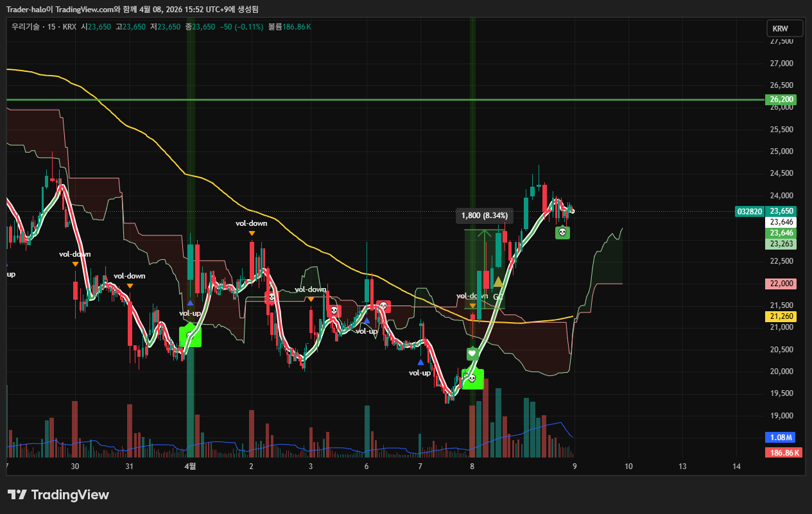
Task: Click the 1,800 (8.34%) measurement tooltip
Action: click(485, 216)
